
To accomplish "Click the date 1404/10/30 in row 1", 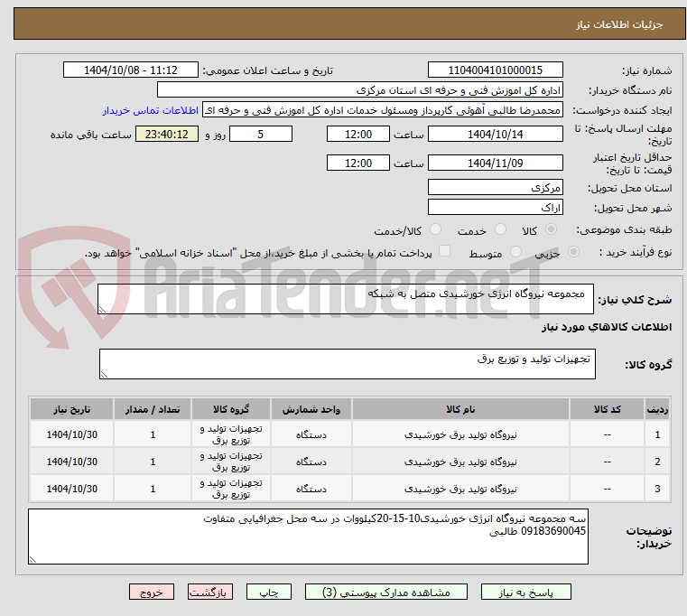I will (72, 434).
